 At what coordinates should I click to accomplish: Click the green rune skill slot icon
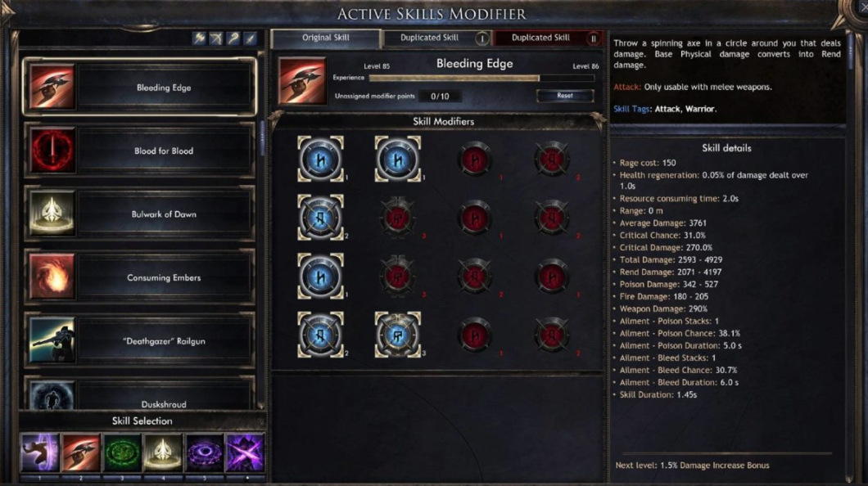(122, 452)
